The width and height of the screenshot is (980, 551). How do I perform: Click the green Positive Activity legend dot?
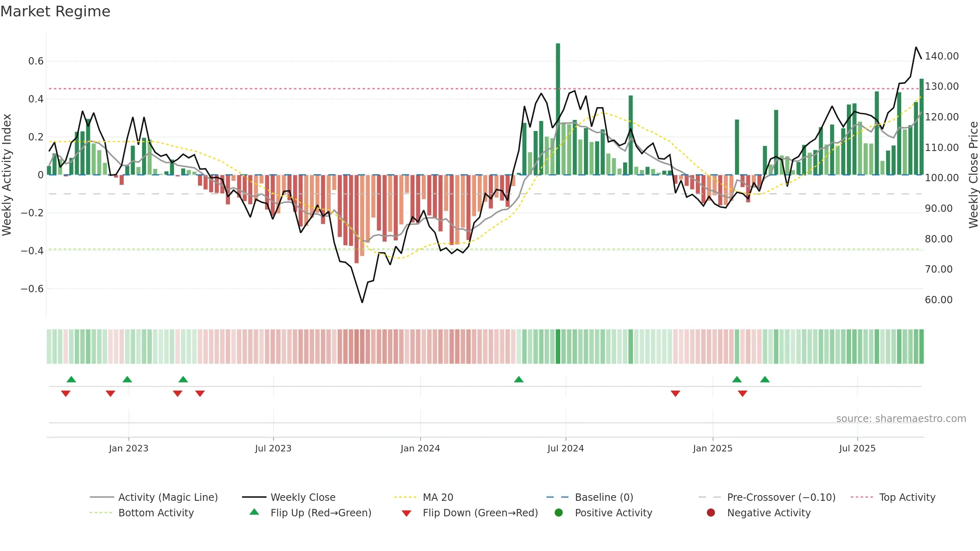click(559, 513)
